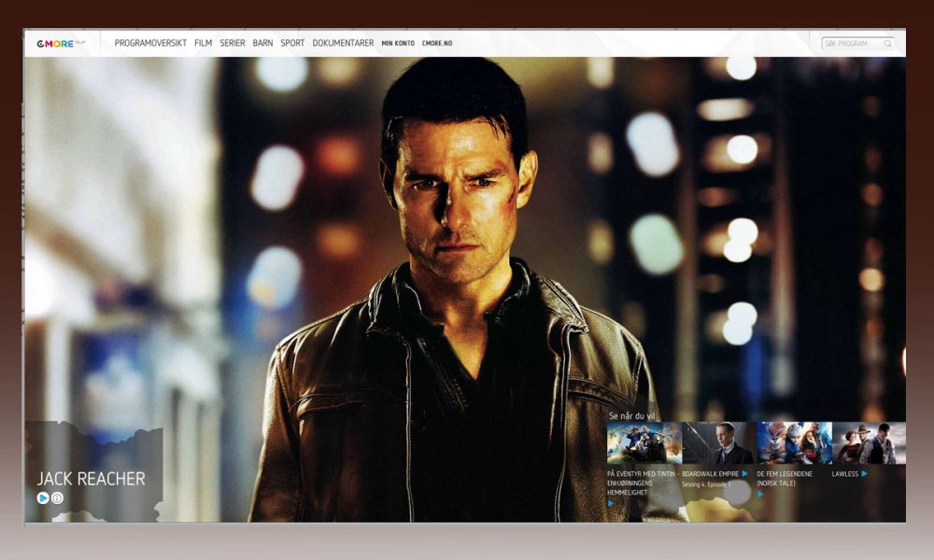934x560 pixels.
Task: Click the Sesong 4: Episode 1 text
Action: (x=706, y=484)
